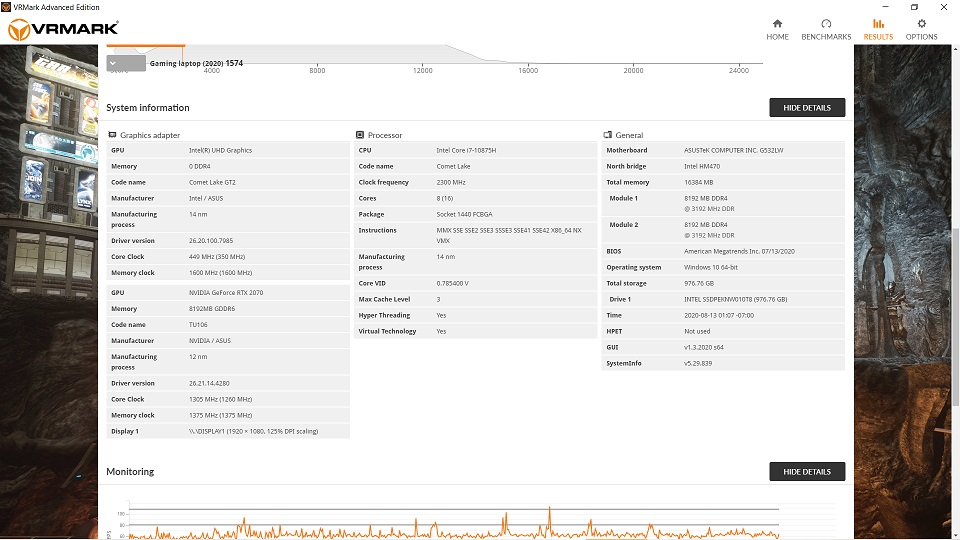Select driver version 26.20.100.7985

pos(211,241)
